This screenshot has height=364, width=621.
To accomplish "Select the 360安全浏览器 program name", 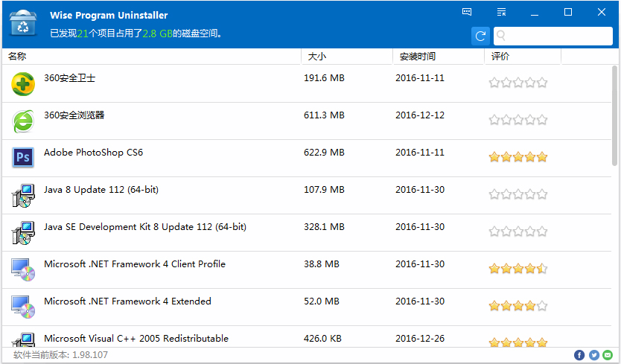I will point(74,115).
